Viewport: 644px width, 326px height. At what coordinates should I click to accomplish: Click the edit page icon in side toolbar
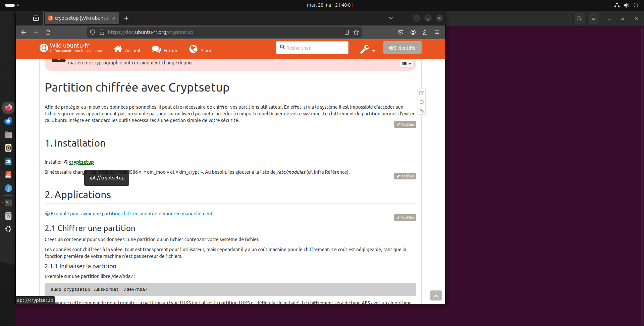[422, 93]
